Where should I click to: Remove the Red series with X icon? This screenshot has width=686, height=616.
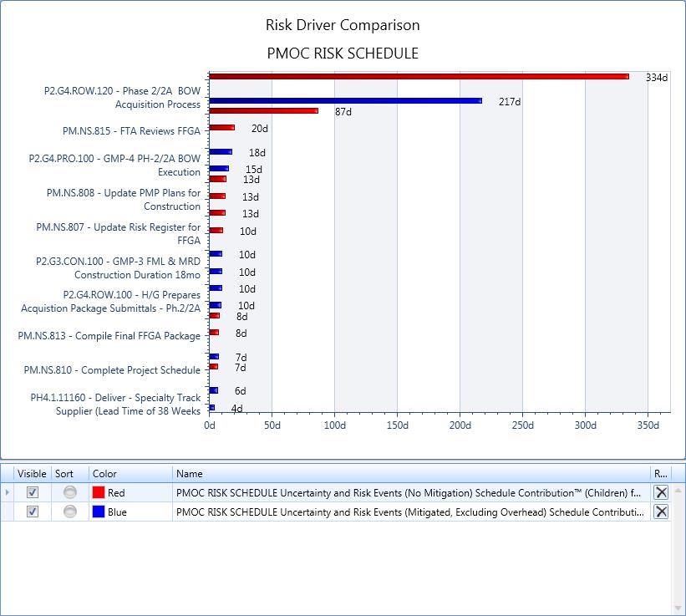coord(661,492)
